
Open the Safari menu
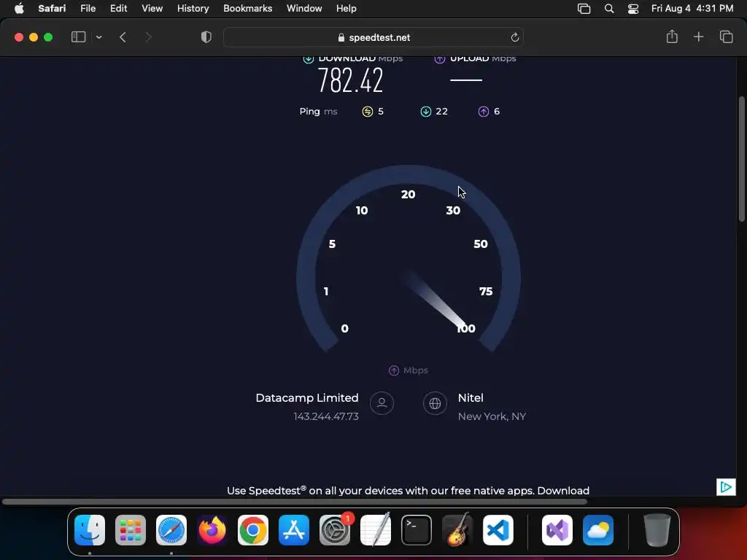point(52,9)
